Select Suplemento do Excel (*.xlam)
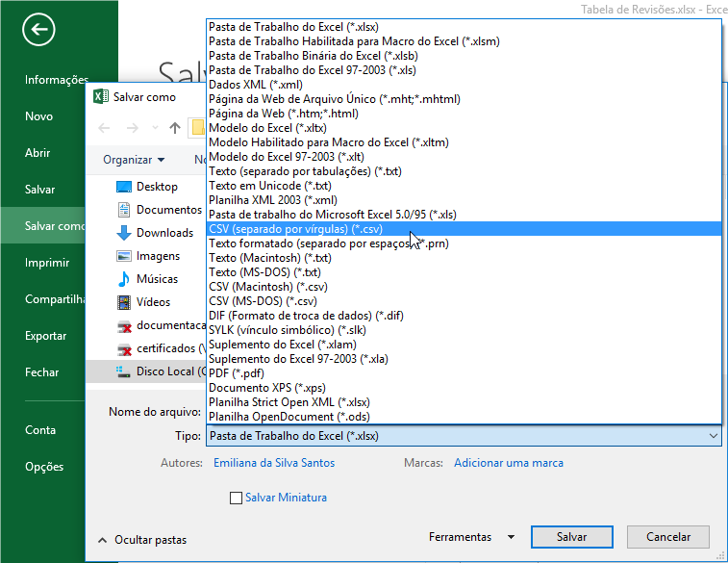 click(464, 345)
